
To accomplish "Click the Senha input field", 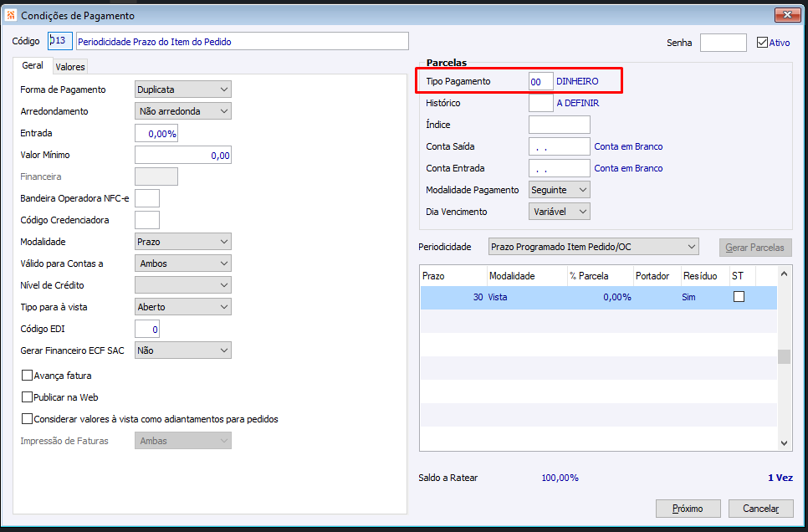I will pyautogui.click(x=723, y=43).
